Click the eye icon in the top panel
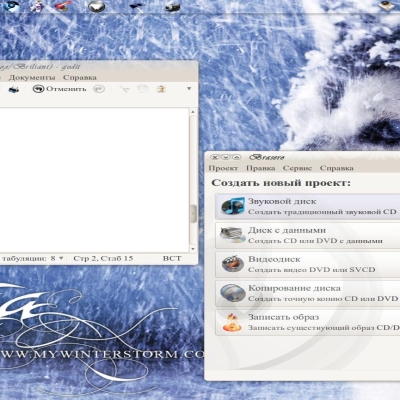400x400 pixels. (x=11, y=5)
